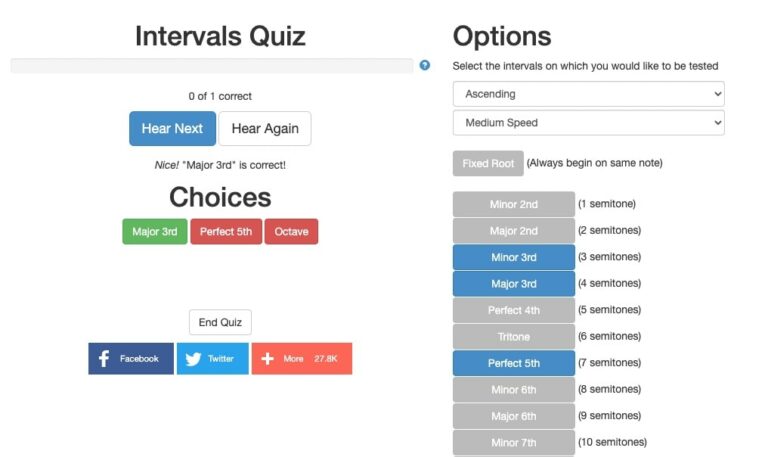Enable the Perfect 4th interval
This screenshot has width=768, height=457.
point(513,310)
